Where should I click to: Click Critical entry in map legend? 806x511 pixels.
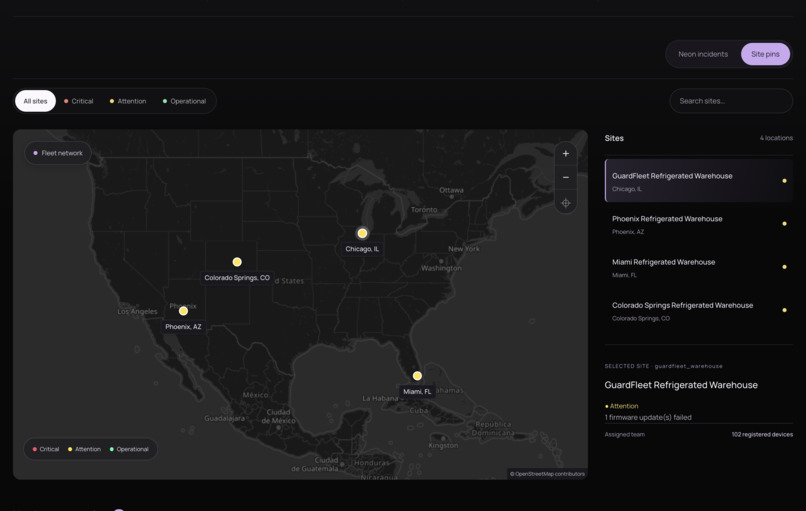point(46,449)
